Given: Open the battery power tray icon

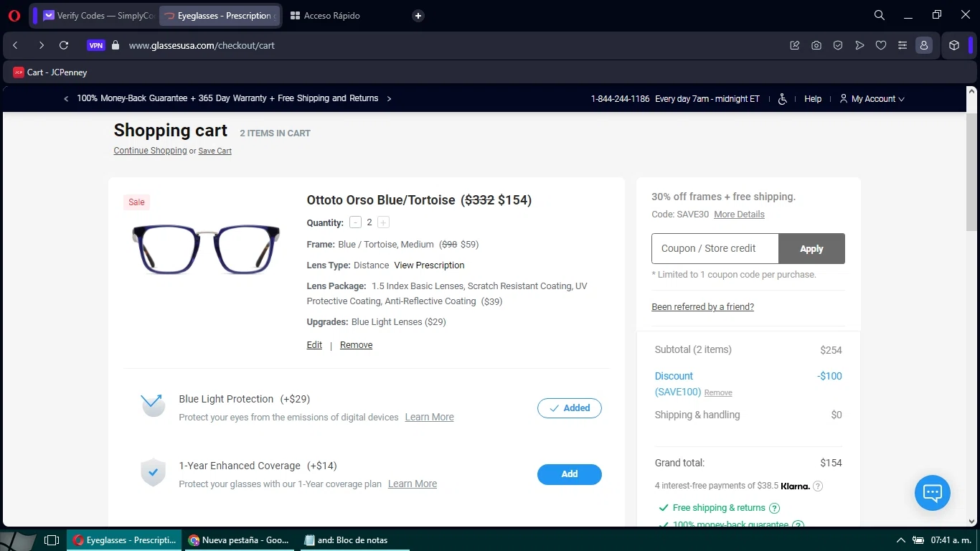Looking at the screenshot, I should 918,540.
